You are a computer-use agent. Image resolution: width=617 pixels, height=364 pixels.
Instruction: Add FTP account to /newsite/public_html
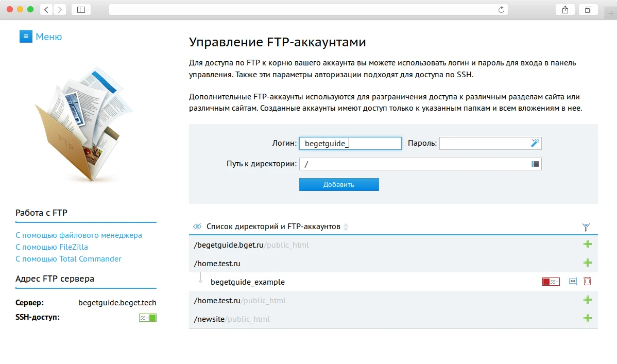[587, 319]
